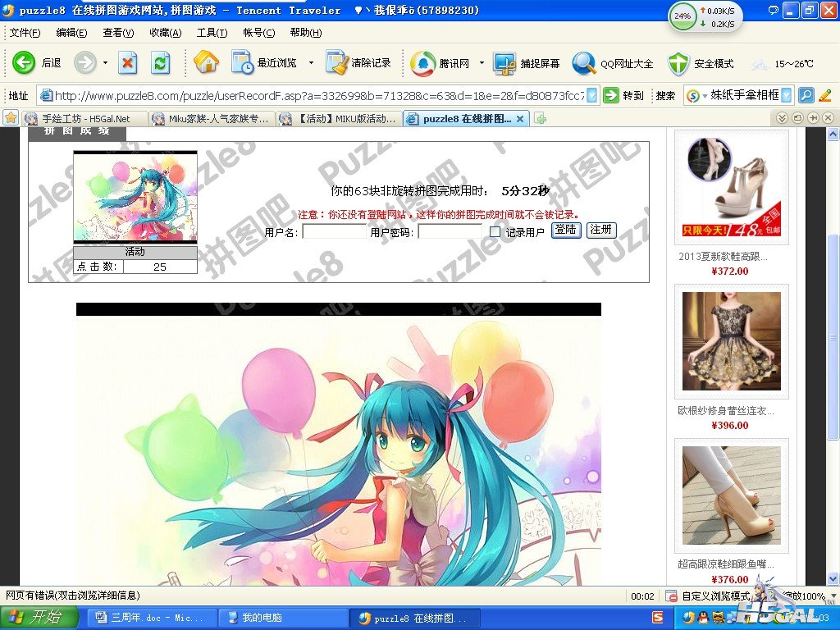This screenshot has height=630, width=840.
Task: Click the 自定义浏览模式 status bar icon
Action: click(x=671, y=596)
